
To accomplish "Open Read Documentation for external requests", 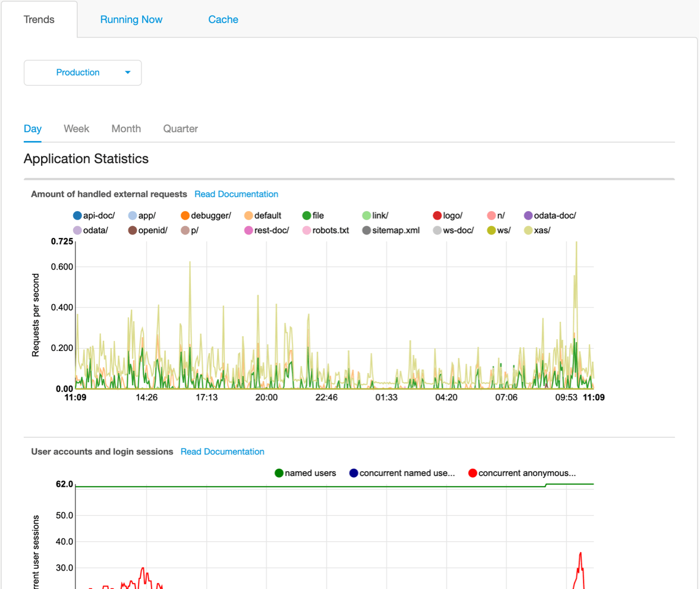I will (236, 194).
